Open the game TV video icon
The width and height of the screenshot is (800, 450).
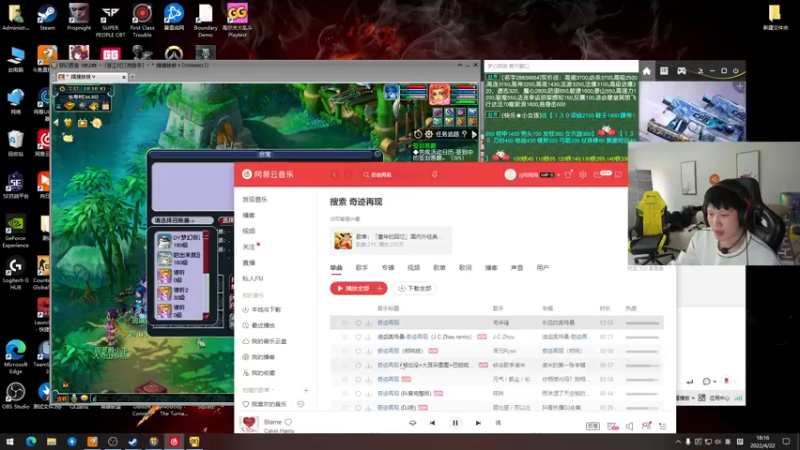tap(82, 123)
